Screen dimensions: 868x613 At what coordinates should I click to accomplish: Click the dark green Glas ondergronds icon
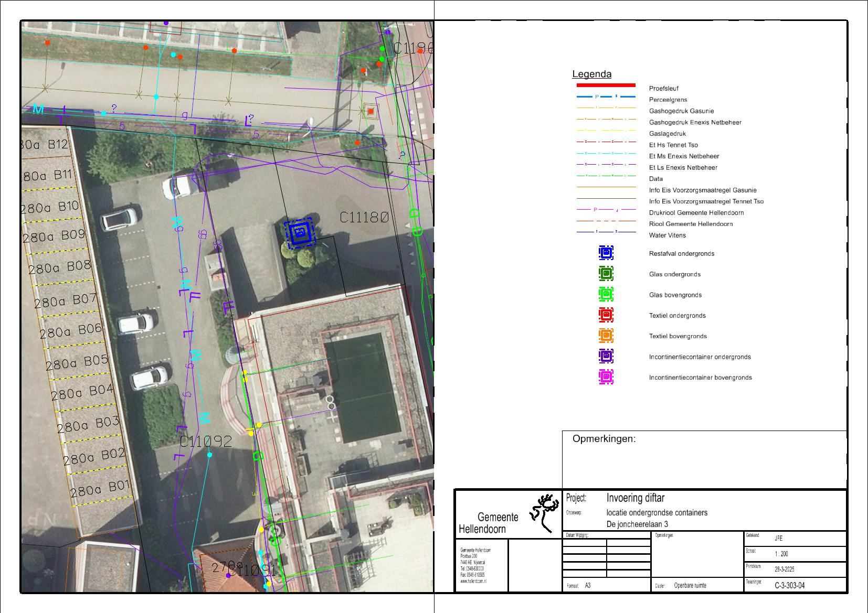pyautogui.click(x=606, y=274)
